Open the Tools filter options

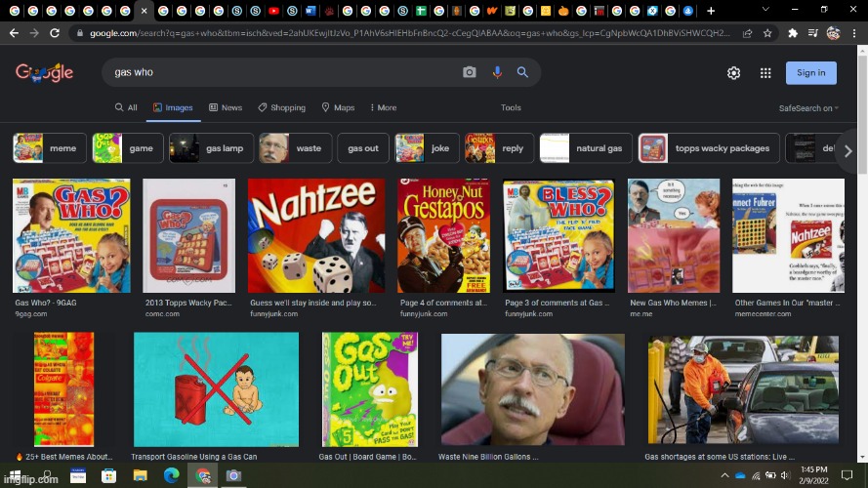pyautogui.click(x=511, y=107)
